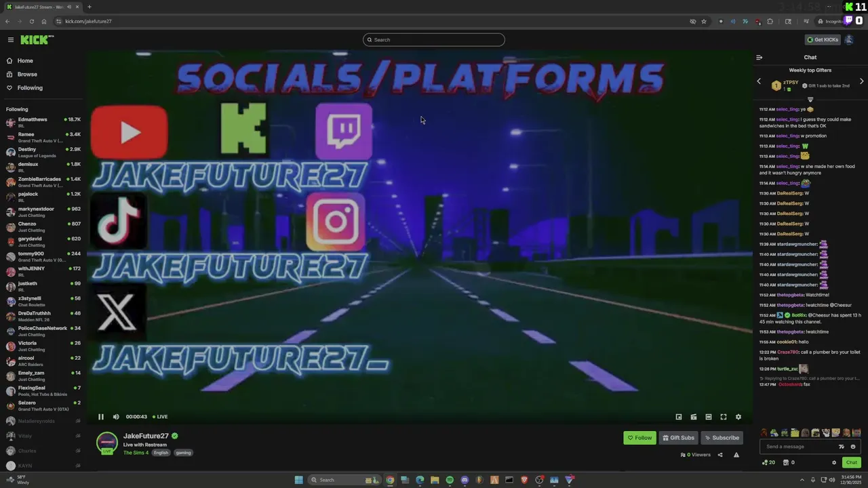The image size is (868, 488).
Task: Subscribe to JakeFuture27
Action: tap(722, 438)
